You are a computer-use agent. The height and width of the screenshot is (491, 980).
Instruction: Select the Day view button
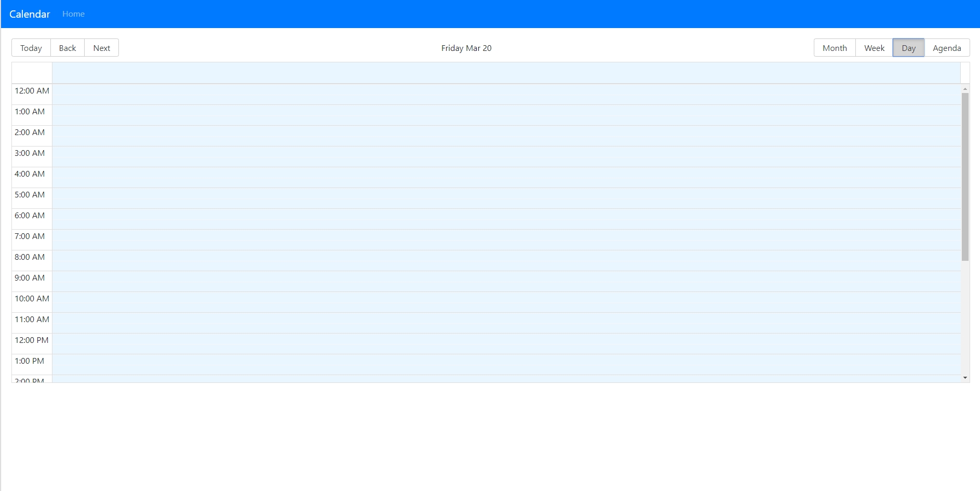click(x=908, y=48)
